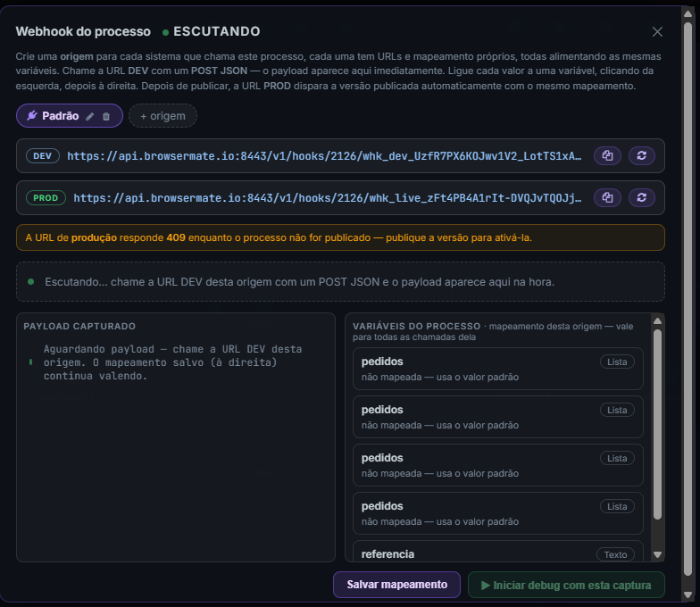The image size is (700, 607).
Task: Click dialog scrollbar up arrow
Action: (x=687, y=14)
